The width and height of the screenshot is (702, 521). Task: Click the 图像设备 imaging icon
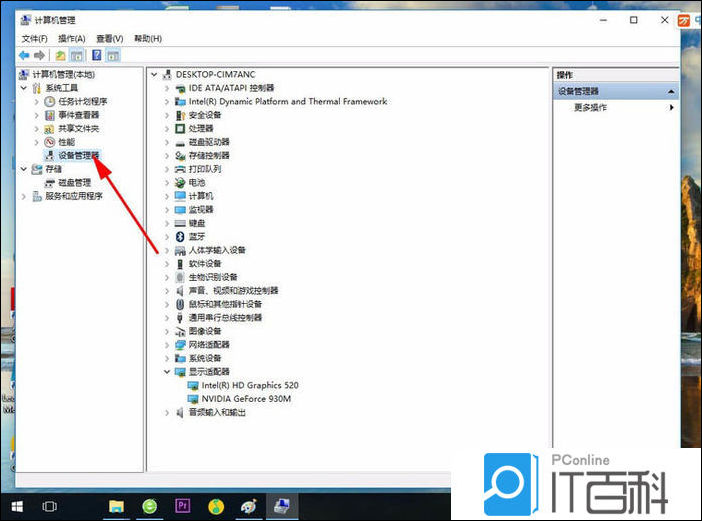(180, 331)
